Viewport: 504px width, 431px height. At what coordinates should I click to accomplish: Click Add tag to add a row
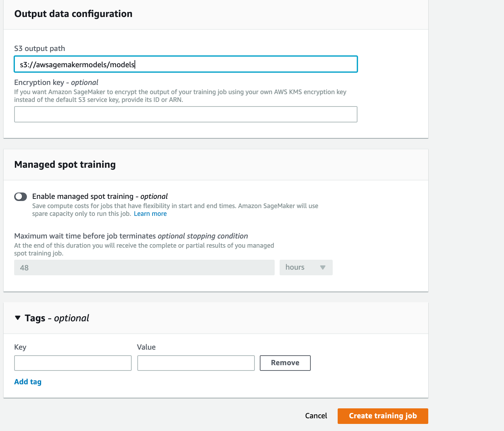coord(28,382)
